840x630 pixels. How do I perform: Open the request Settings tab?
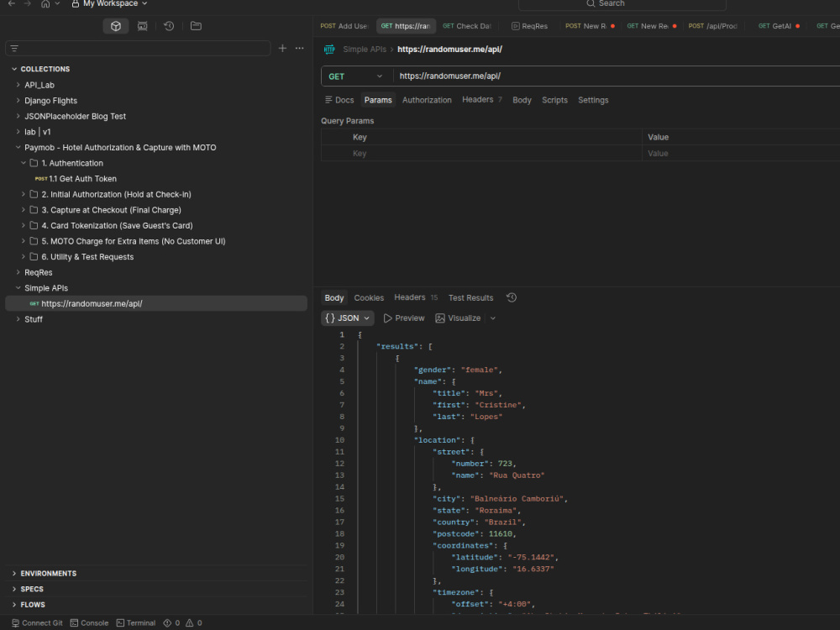pyautogui.click(x=593, y=100)
